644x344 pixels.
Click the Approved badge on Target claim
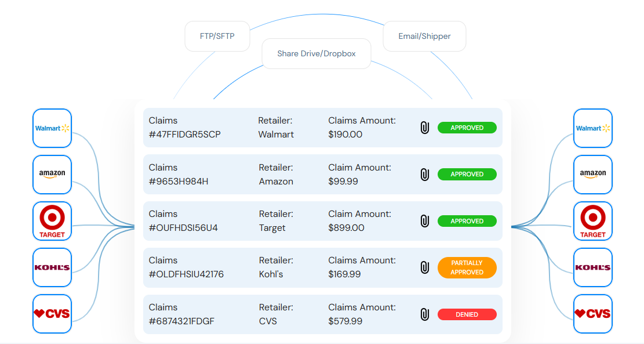(x=467, y=221)
